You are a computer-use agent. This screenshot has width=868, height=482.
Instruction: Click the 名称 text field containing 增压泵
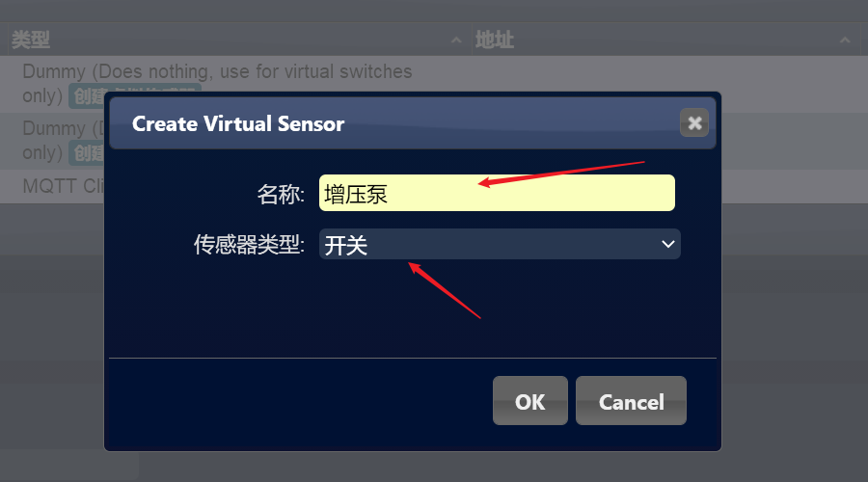497,193
